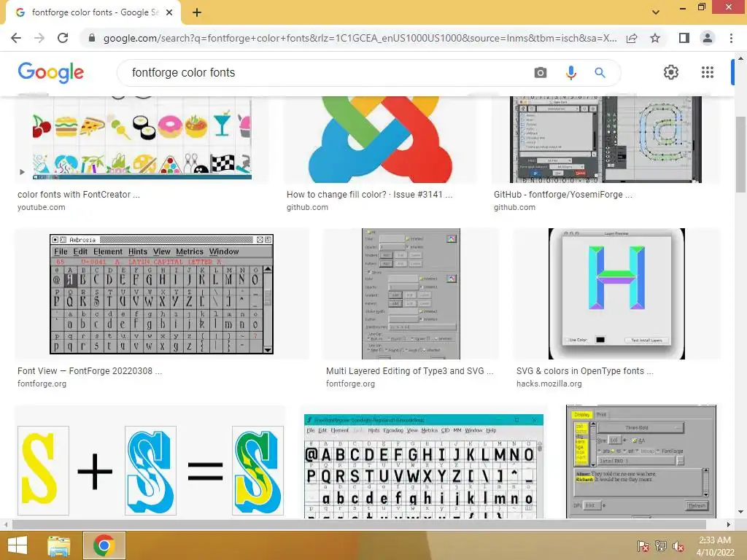Click hacks.mozilla.org source text
The image size is (747, 560).
tap(549, 384)
